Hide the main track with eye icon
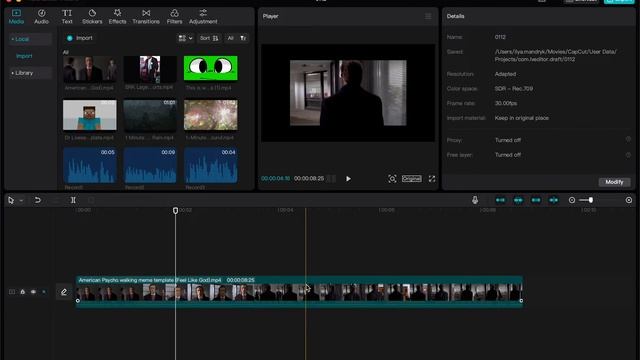This screenshot has width=640, height=360. tap(33, 292)
